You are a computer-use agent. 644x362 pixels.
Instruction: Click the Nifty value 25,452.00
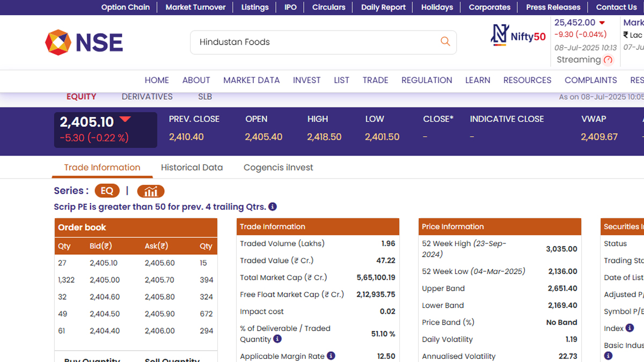click(x=575, y=23)
